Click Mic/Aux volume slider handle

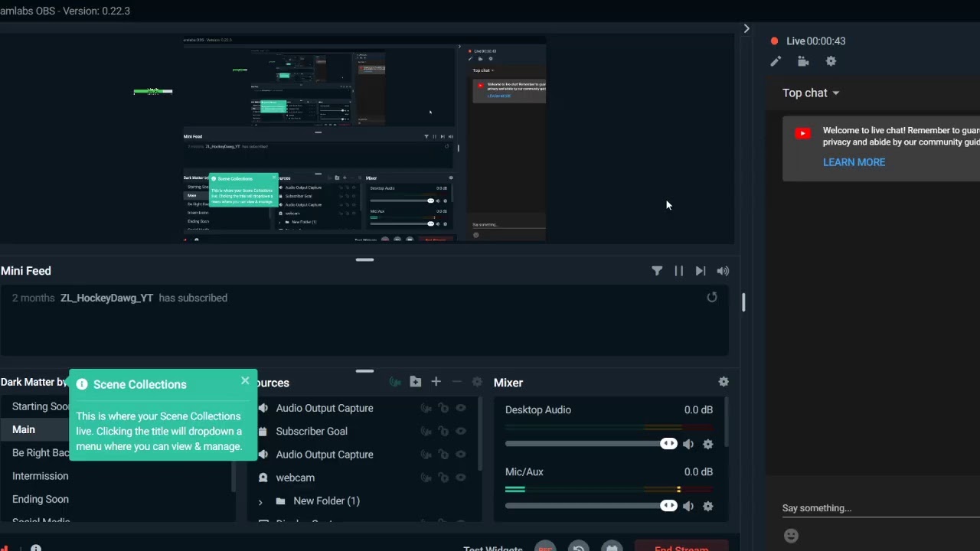(x=668, y=506)
